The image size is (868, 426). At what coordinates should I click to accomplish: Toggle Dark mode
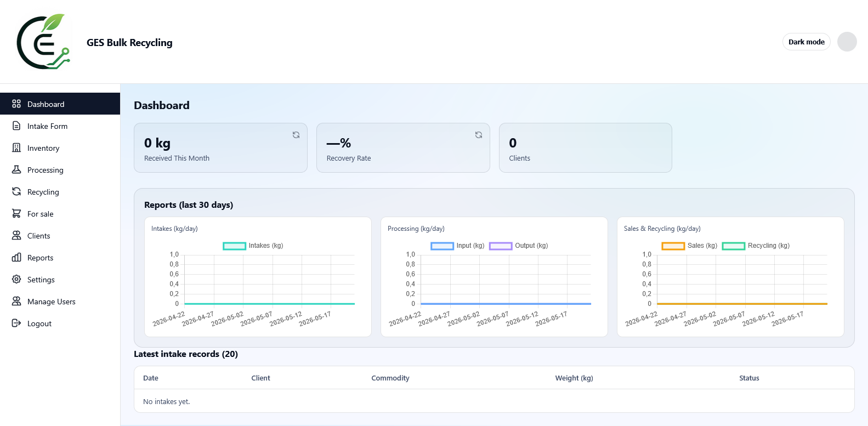[x=807, y=42]
